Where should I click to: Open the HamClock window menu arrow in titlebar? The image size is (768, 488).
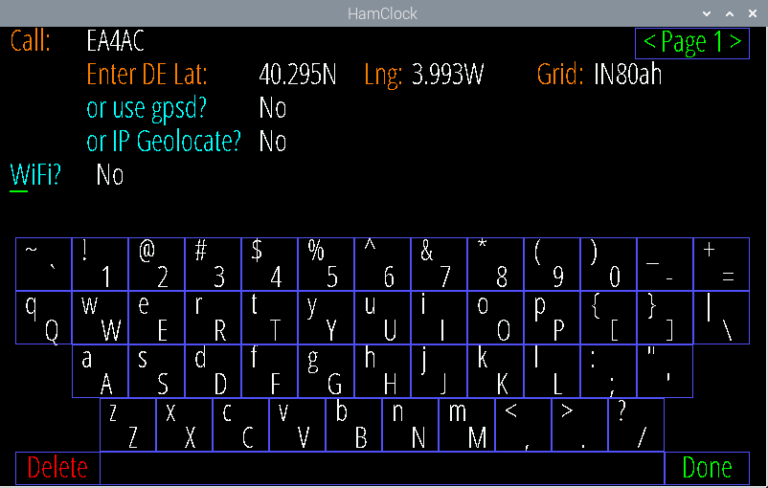click(707, 14)
